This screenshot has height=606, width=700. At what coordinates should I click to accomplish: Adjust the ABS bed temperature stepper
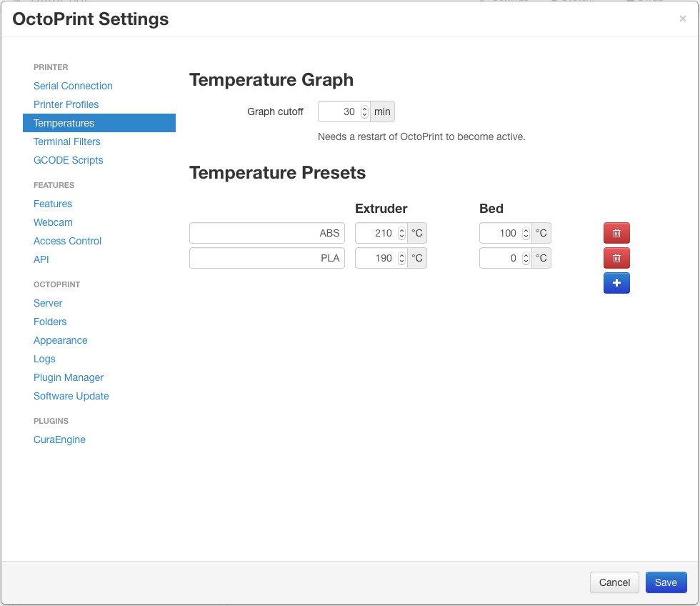(526, 233)
